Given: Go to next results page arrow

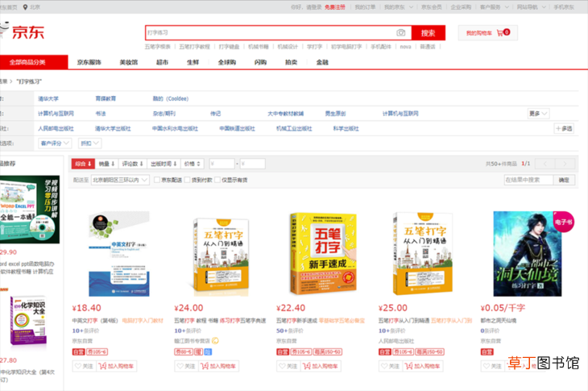Looking at the screenshot, I should [565, 164].
